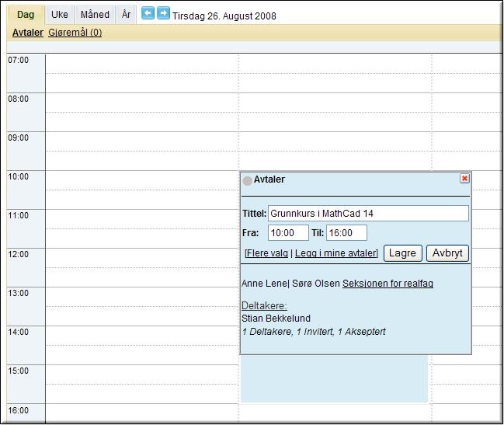Click the blue appointment block at 15:00
Viewport: 504px width, 425px height.
pos(334,378)
